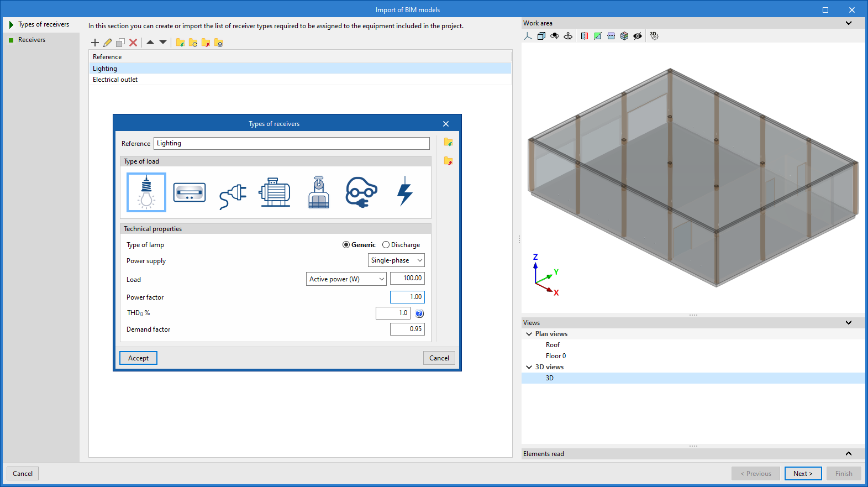Select Electrical outlet in the reference list
Image resolution: width=868 pixels, height=487 pixels.
click(115, 80)
